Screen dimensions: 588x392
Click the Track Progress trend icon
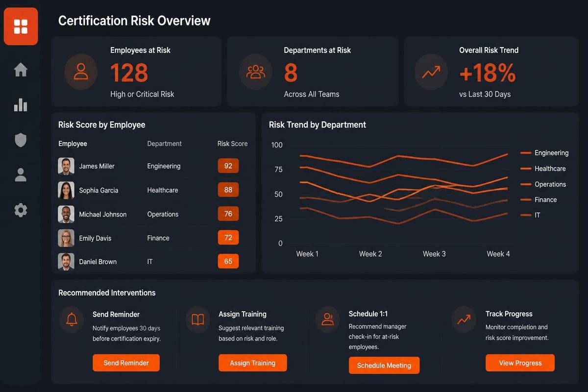(464, 319)
